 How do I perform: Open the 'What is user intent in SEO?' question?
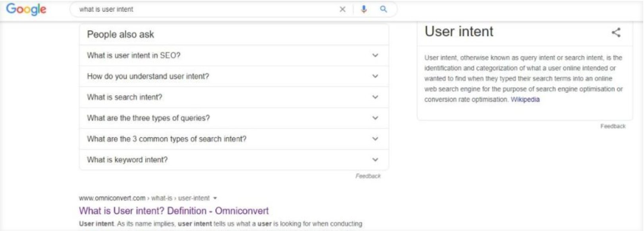[x=134, y=56]
